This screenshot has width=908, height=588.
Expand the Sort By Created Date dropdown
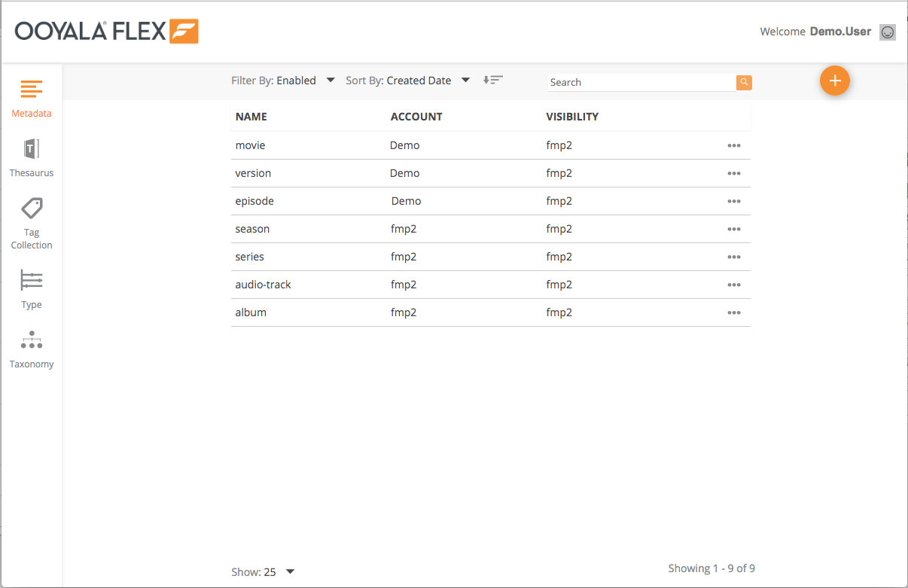[x=465, y=81]
